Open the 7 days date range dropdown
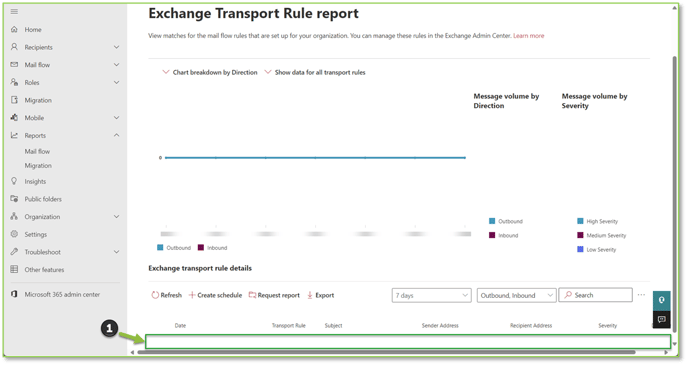 (x=432, y=295)
